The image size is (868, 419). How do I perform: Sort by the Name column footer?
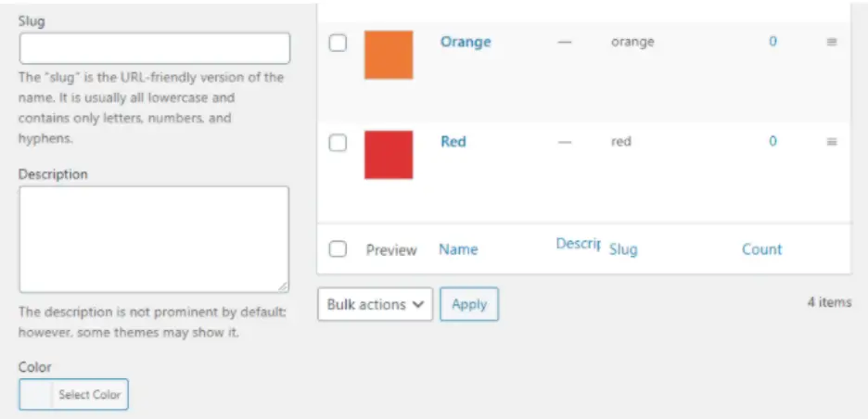(458, 249)
